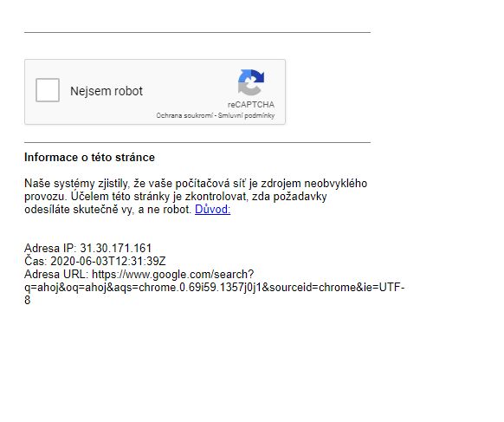The height and width of the screenshot is (422, 504).
Task: Click the 'Čas:' label
Action: pos(36,261)
